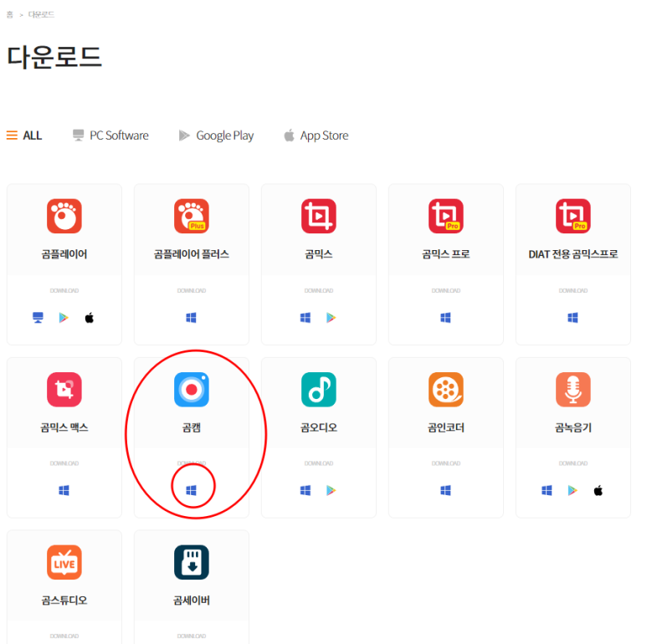Open 곰플레이어 Google Play download icon
Image resolution: width=647 pixels, height=644 pixels.
(64, 318)
